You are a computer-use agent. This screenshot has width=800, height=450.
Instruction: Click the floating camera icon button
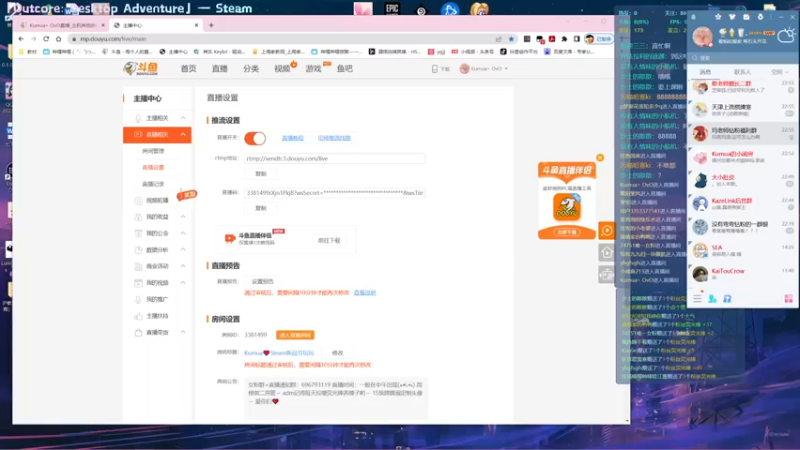point(607,274)
